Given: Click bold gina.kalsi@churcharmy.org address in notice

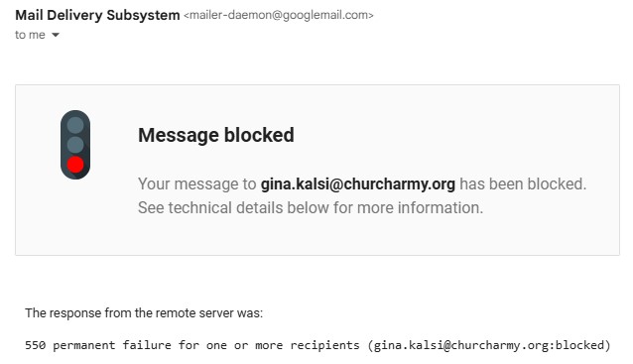Looking at the screenshot, I should click(358, 184).
